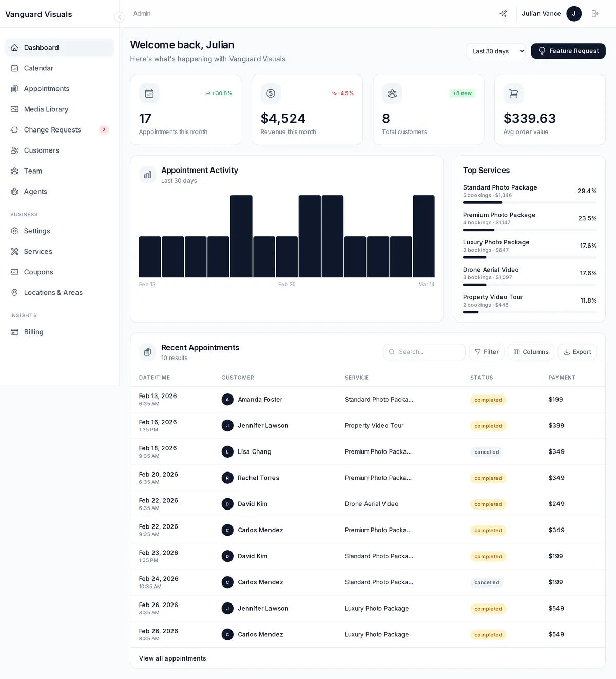Open the Coupons section
The height and width of the screenshot is (679, 616).
pyautogui.click(x=38, y=272)
